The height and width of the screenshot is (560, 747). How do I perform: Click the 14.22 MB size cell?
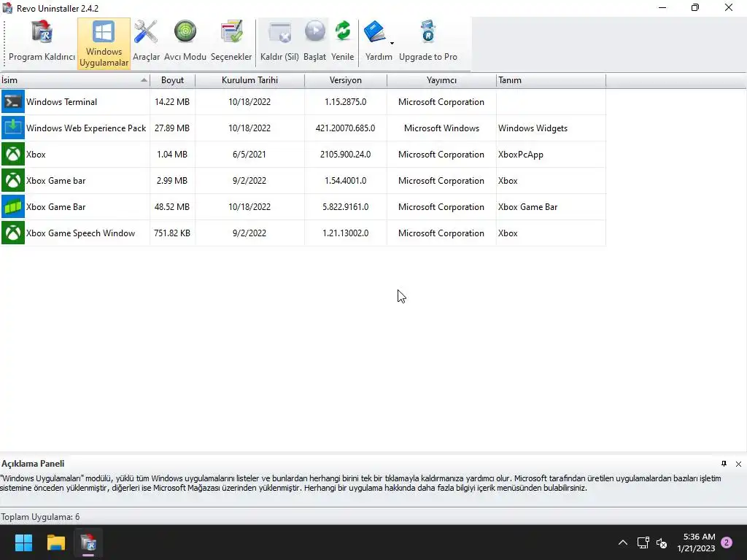pos(172,102)
